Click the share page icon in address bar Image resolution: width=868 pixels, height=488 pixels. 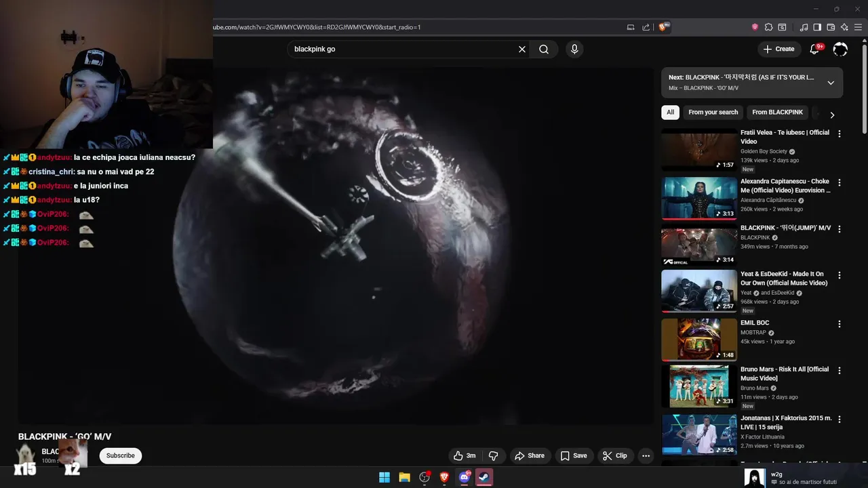[646, 27]
